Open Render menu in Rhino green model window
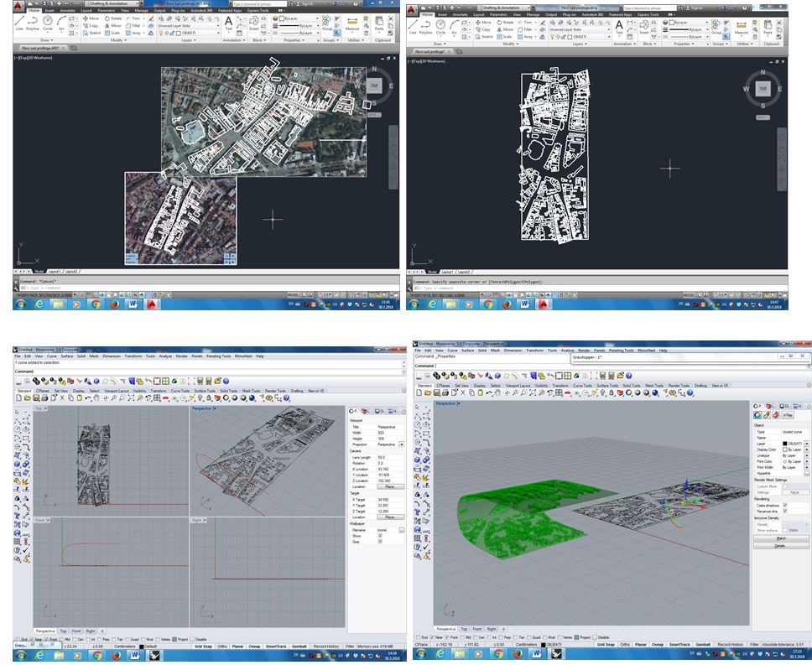The image size is (812, 665). 584,351
